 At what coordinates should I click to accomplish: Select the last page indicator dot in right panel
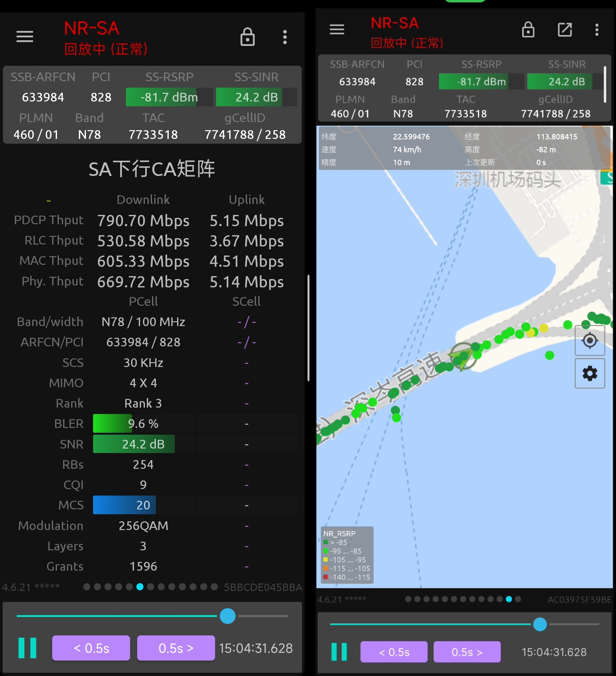[518, 599]
